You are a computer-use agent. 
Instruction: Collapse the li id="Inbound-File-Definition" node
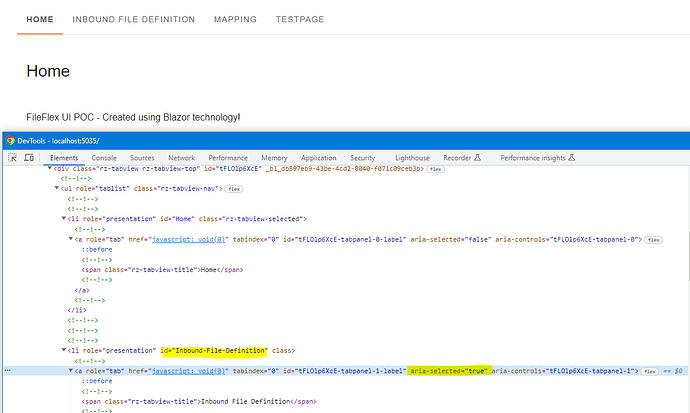64,351
